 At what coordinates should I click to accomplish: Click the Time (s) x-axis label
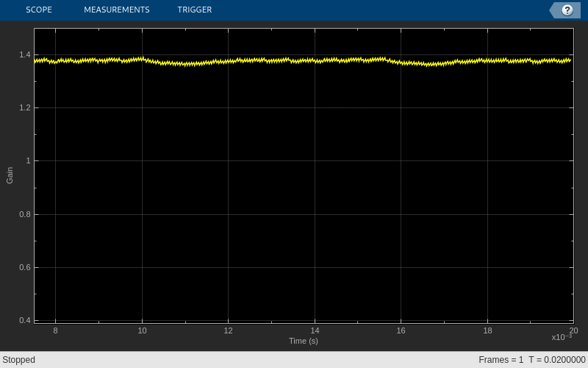point(304,341)
